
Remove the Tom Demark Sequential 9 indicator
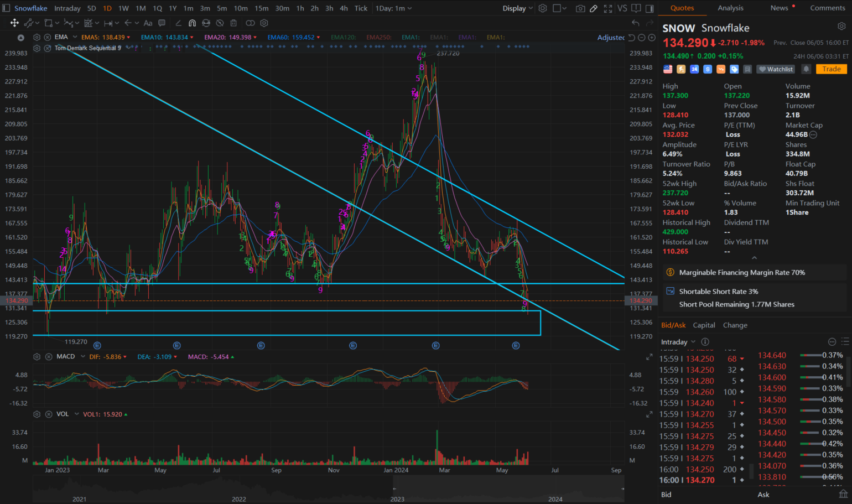(48, 48)
